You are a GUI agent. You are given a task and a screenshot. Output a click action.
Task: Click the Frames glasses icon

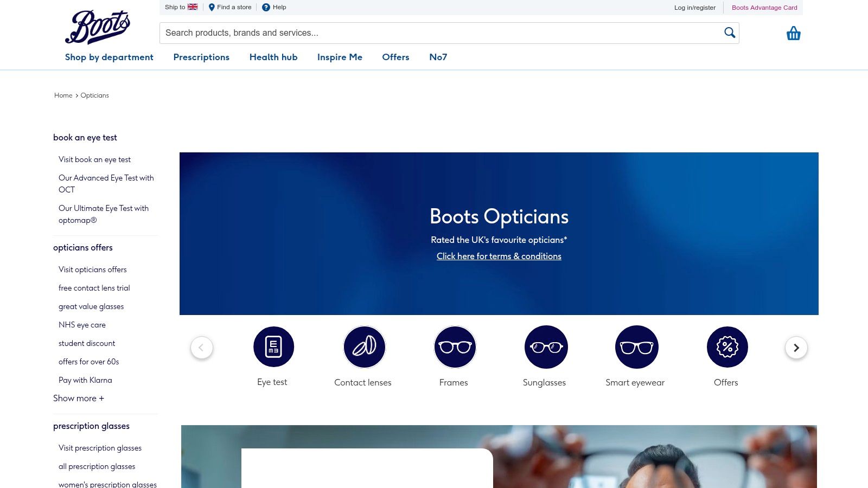455,347
